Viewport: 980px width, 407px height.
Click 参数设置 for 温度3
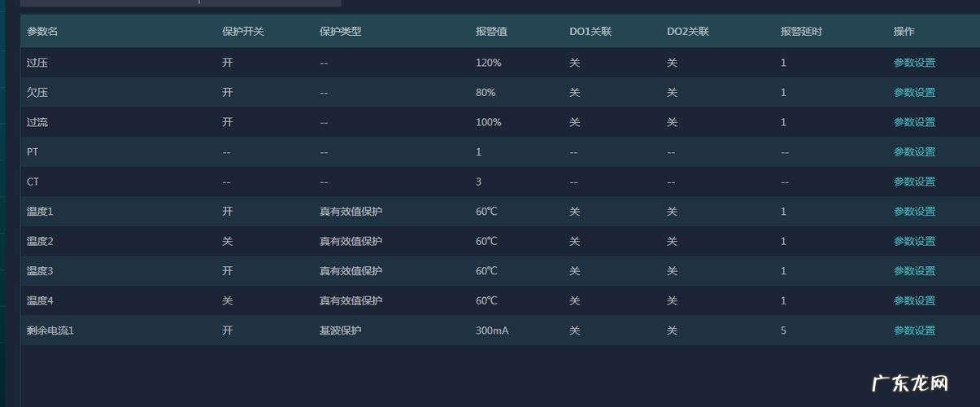coord(914,271)
